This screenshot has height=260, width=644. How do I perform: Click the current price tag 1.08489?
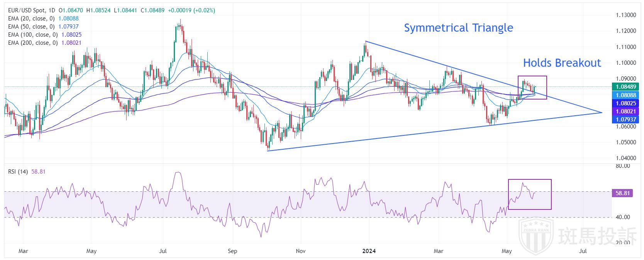[625, 87]
